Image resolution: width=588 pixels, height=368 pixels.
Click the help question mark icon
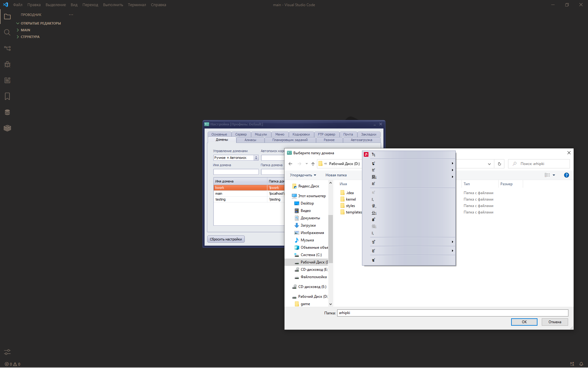coord(566,175)
